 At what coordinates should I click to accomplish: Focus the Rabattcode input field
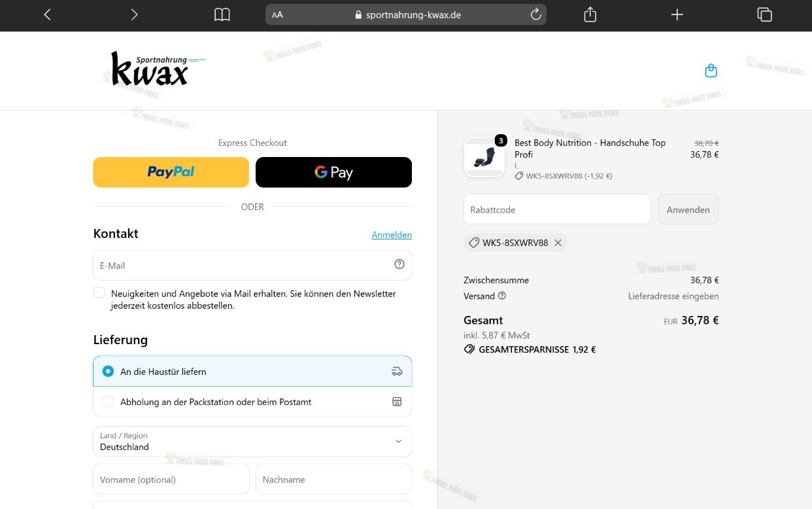[x=557, y=209]
